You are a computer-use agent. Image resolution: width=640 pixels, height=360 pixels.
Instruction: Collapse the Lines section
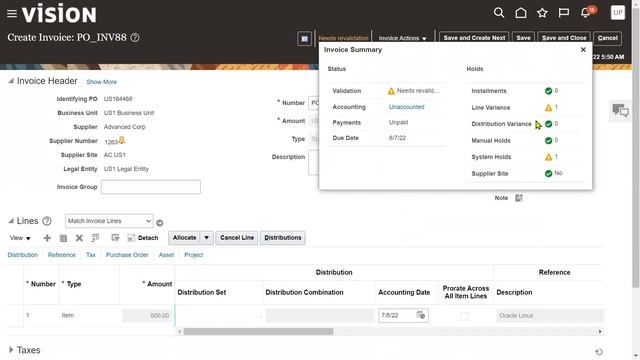(x=11, y=221)
